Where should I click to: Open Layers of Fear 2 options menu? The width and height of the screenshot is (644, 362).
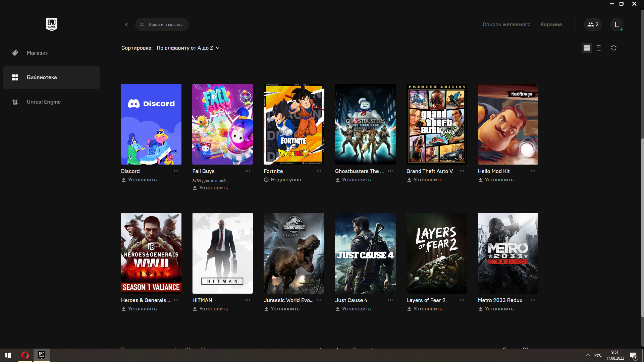coord(462,300)
